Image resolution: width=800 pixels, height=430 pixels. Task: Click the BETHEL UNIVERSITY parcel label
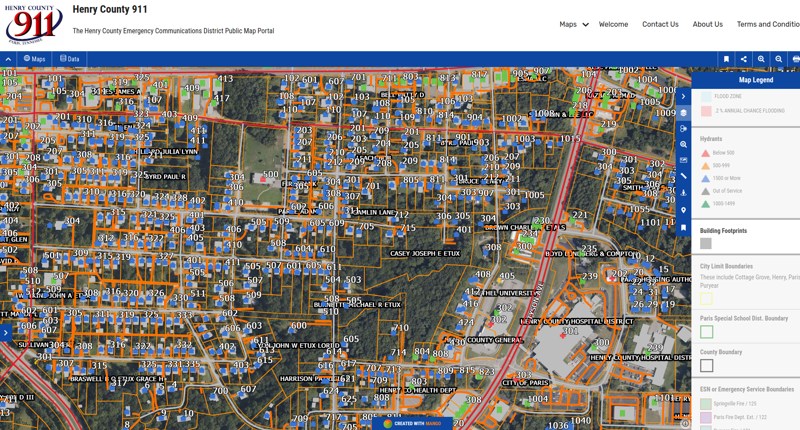pos(506,293)
